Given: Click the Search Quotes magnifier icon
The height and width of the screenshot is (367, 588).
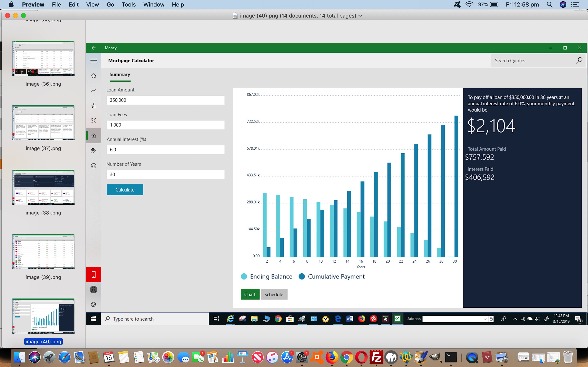Looking at the screenshot, I should 579,60.
